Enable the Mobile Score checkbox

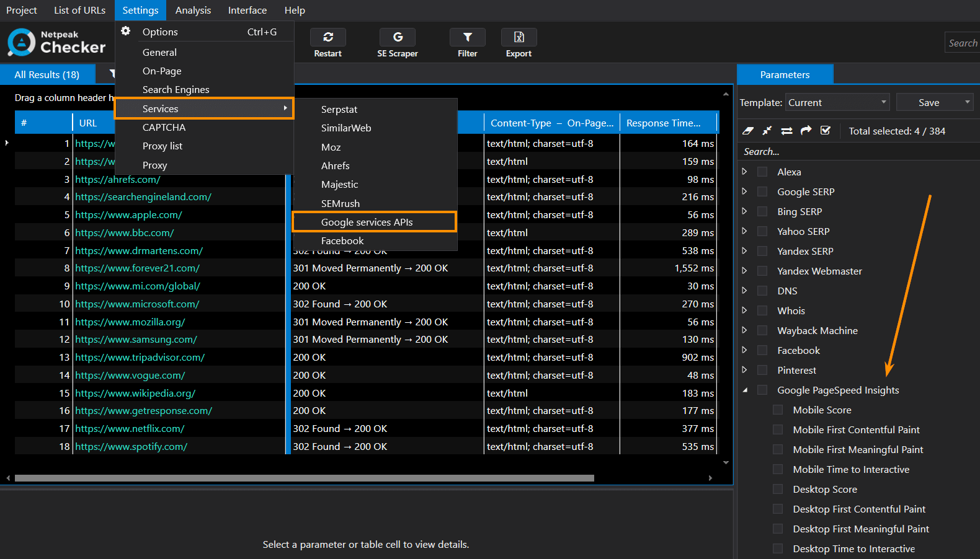[778, 410]
